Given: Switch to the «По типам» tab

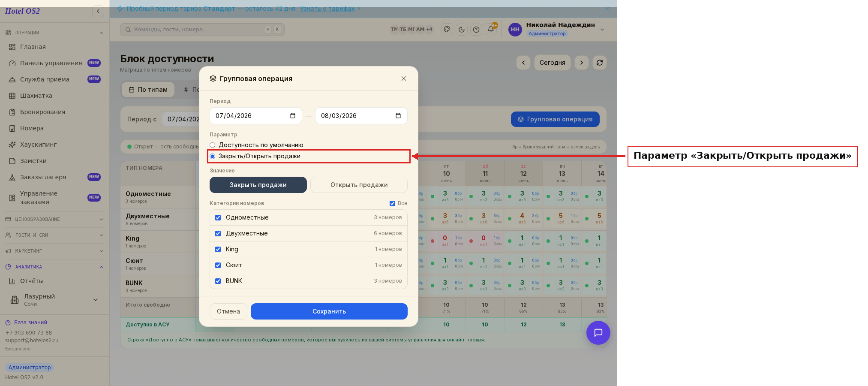Looking at the screenshot, I should [x=148, y=90].
